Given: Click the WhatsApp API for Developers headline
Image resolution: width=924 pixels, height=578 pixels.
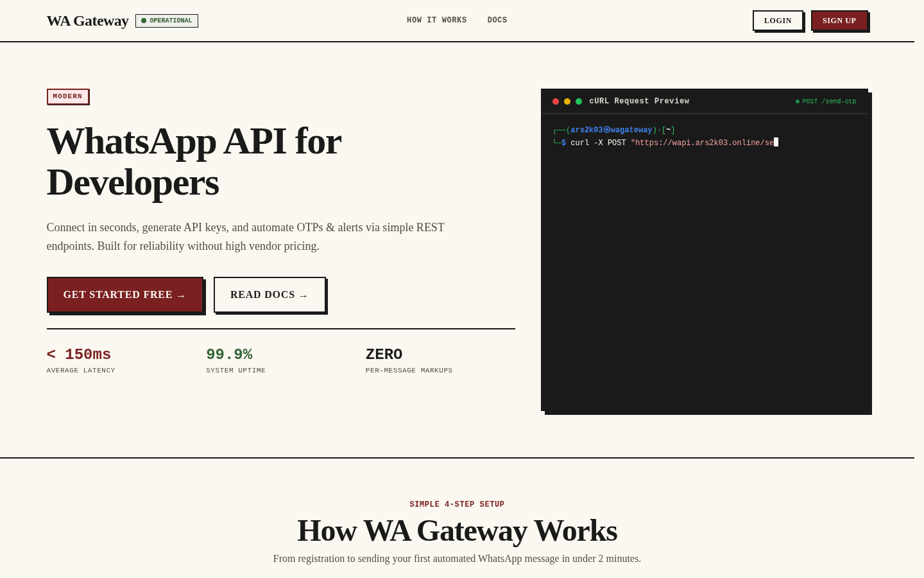Looking at the screenshot, I should pyautogui.click(x=194, y=162).
